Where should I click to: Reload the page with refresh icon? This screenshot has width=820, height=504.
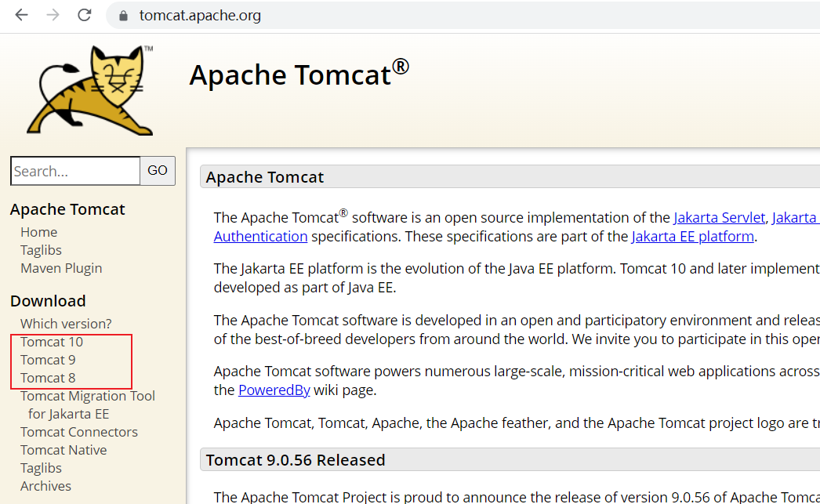point(83,14)
